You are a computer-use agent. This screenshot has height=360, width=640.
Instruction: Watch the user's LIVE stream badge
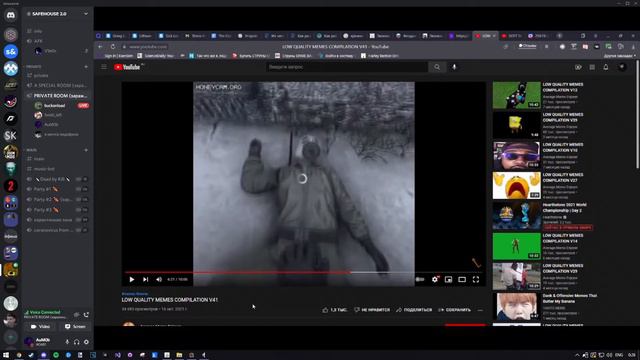click(x=83, y=105)
